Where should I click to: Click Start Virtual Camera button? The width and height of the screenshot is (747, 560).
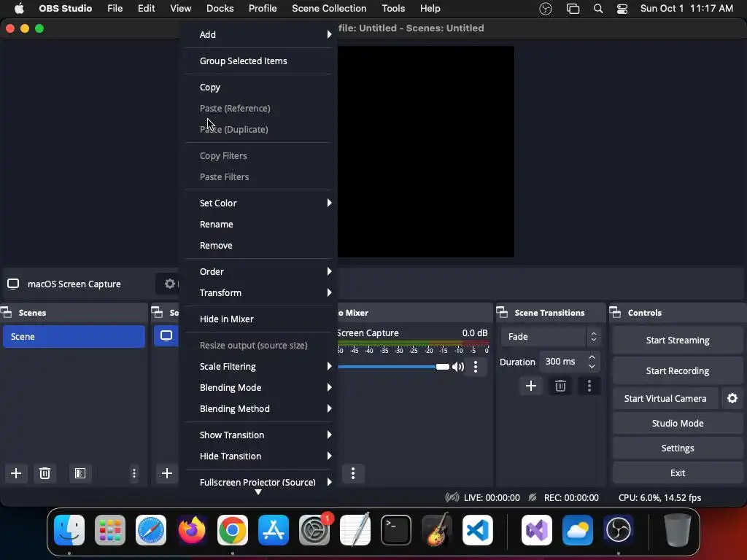[x=665, y=398]
